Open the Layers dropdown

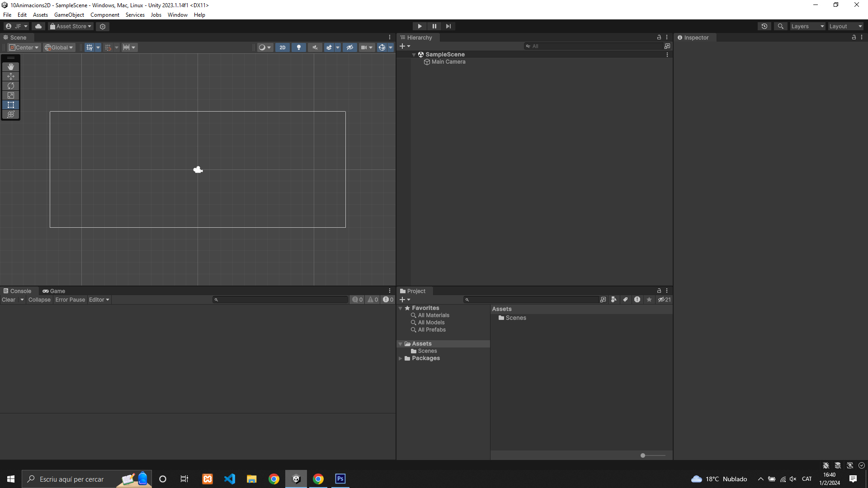pos(807,26)
